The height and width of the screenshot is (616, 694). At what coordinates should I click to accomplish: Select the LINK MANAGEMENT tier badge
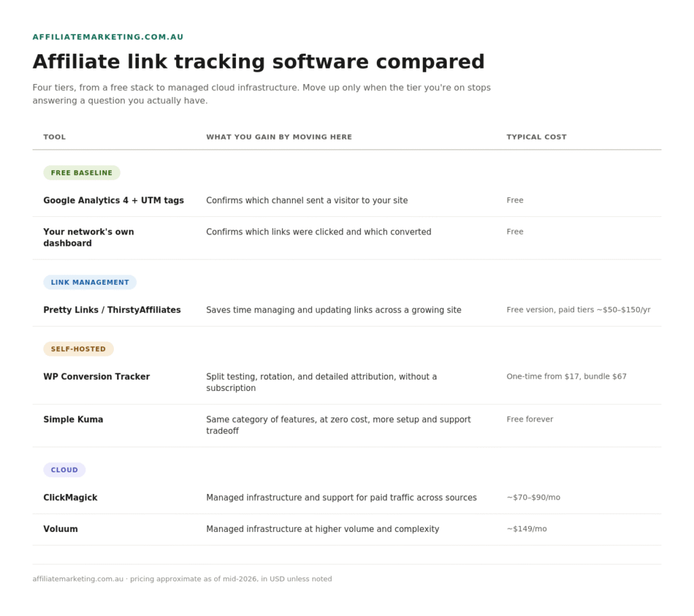[90, 283]
